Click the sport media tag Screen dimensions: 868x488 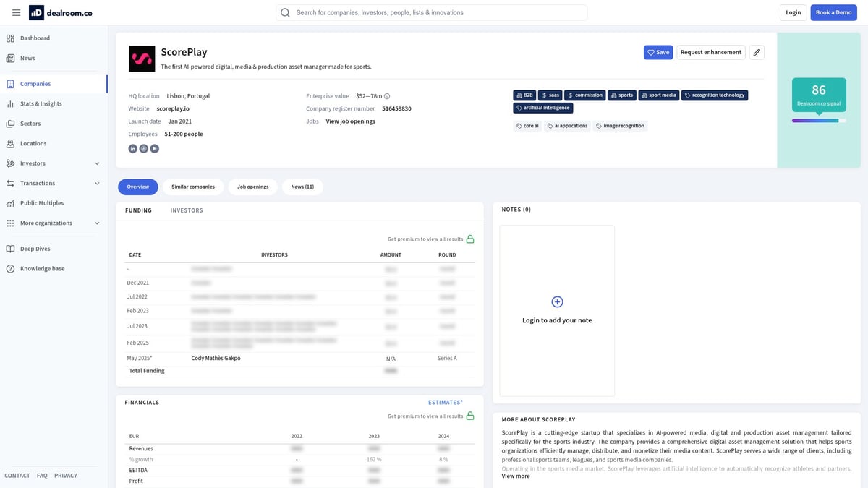(659, 95)
